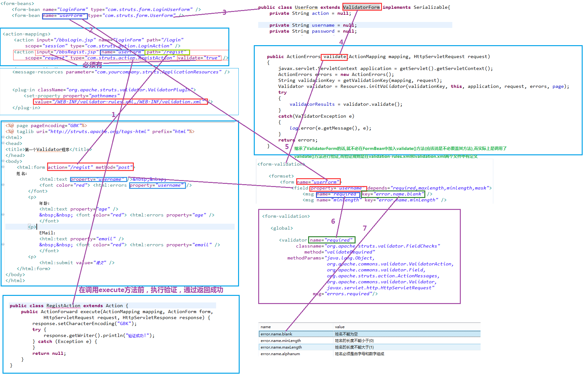Image resolution: width=588 pixels, height=379 pixels.
Task: Collapse fold marker beside age errors font line
Action: click(x=3, y=215)
